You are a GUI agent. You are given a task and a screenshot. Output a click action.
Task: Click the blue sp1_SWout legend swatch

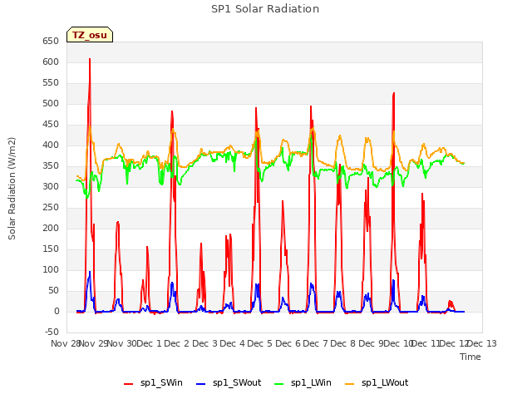pyautogui.click(x=201, y=384)
